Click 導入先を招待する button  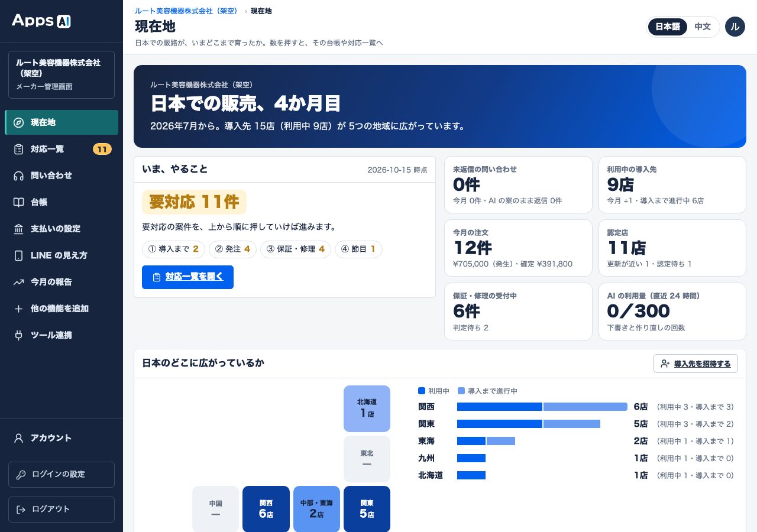[695, 364]
